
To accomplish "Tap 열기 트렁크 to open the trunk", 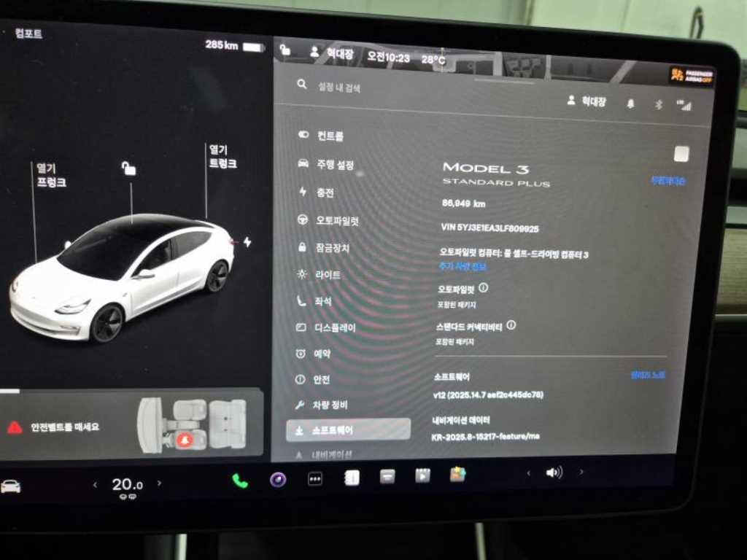I will coord(222,157).
